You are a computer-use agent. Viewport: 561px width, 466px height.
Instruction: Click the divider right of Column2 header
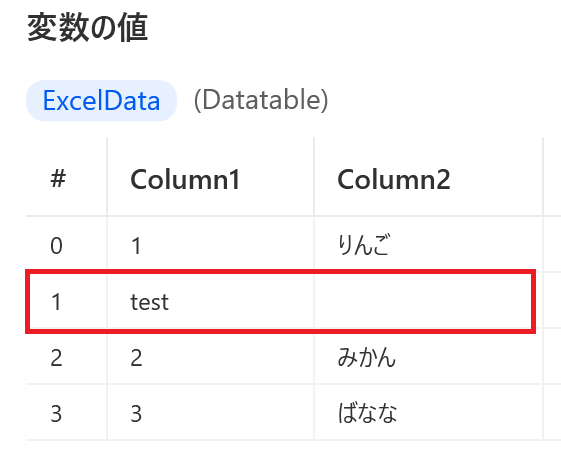coord(543,177)
